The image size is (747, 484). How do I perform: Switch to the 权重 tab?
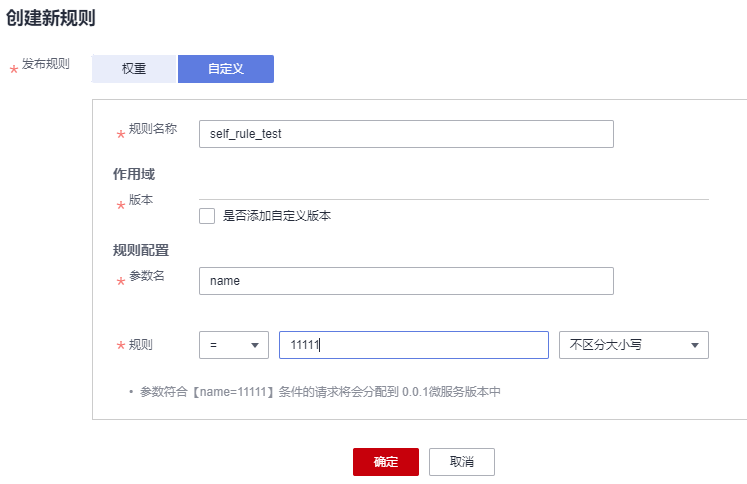134,69
